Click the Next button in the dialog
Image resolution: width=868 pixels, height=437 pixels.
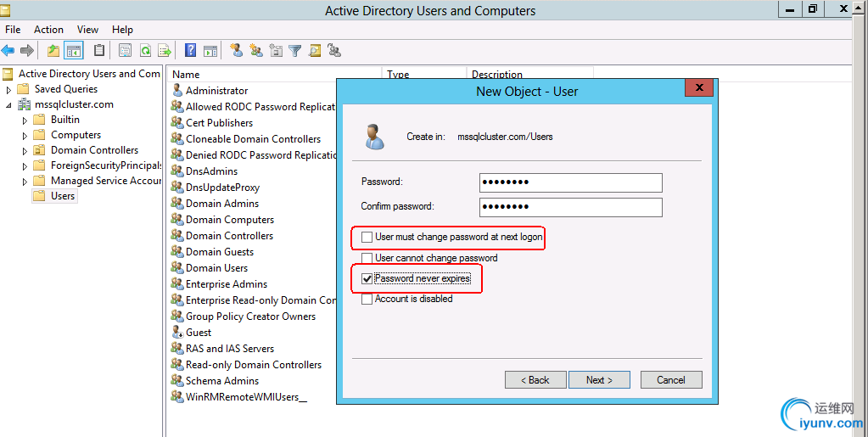pyautogui.click(x=599, y=379)
